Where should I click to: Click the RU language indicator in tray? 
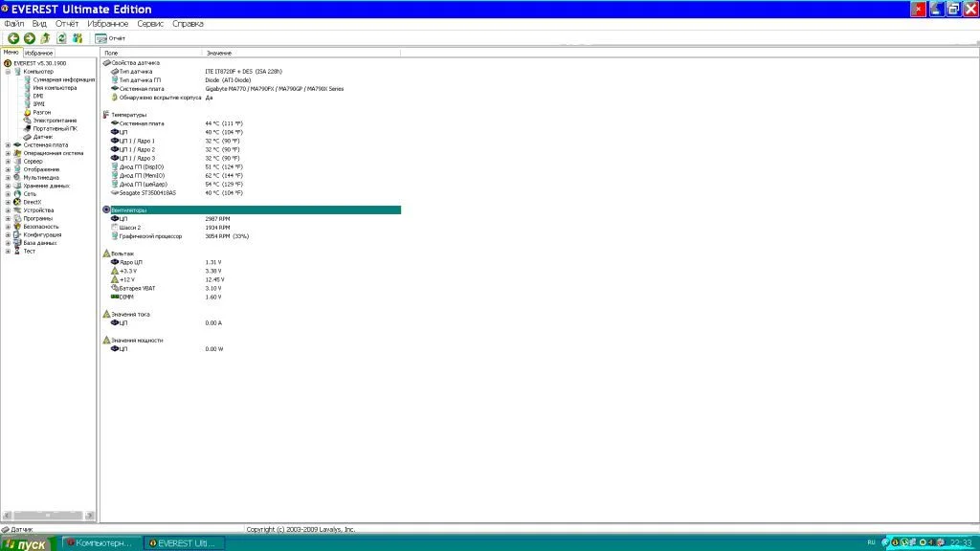coord(871,543)
